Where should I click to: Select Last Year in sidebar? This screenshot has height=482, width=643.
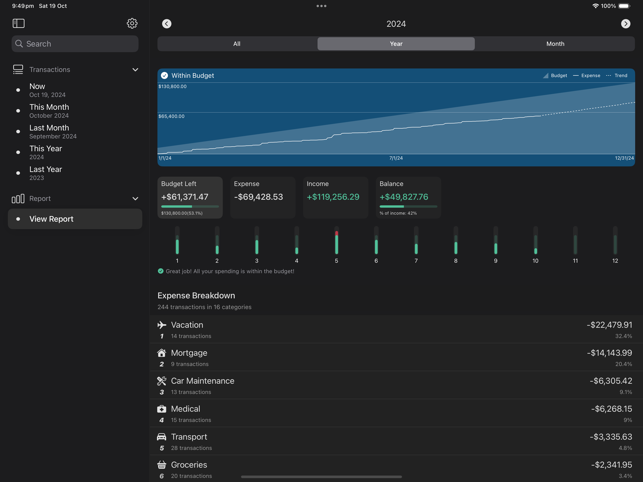point(75,173)
